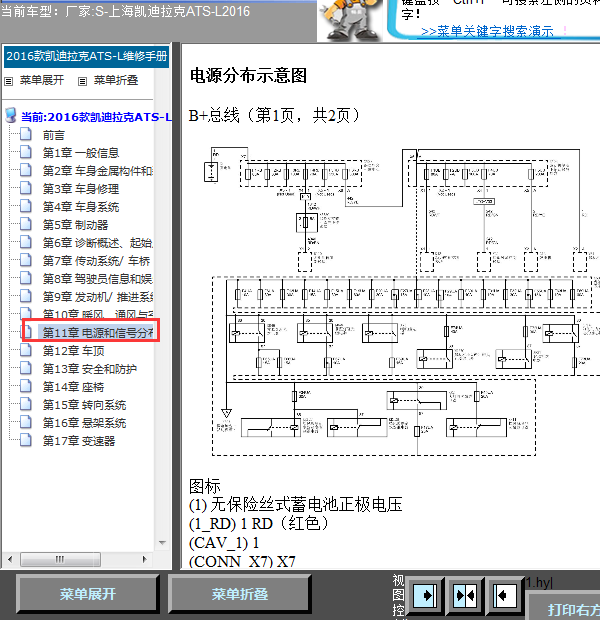Image resolution: width=600 pixels, height=620 pixels.
Task: Open 第17章 变速器 chapter
Action: pyautogui.click(x=79, y=441)
